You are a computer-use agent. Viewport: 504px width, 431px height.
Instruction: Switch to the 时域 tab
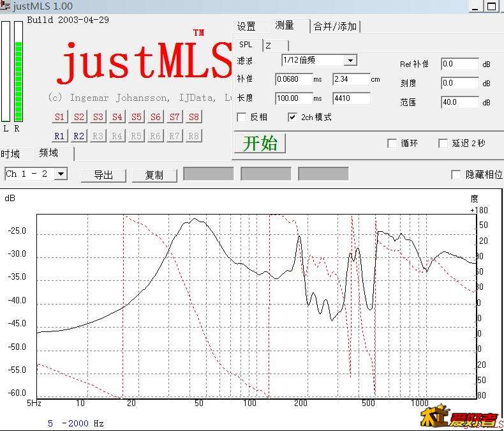tap(11, 154)
